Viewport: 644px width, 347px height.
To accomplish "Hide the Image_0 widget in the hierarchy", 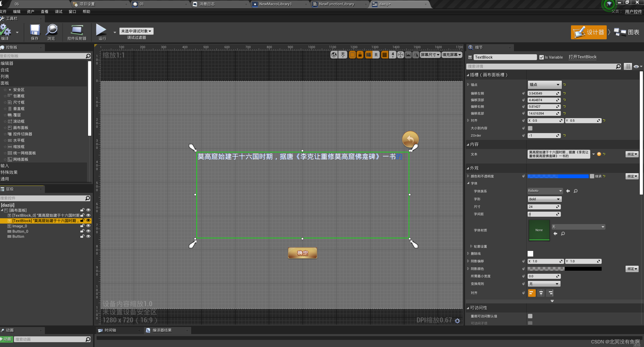I will point(88,226).
